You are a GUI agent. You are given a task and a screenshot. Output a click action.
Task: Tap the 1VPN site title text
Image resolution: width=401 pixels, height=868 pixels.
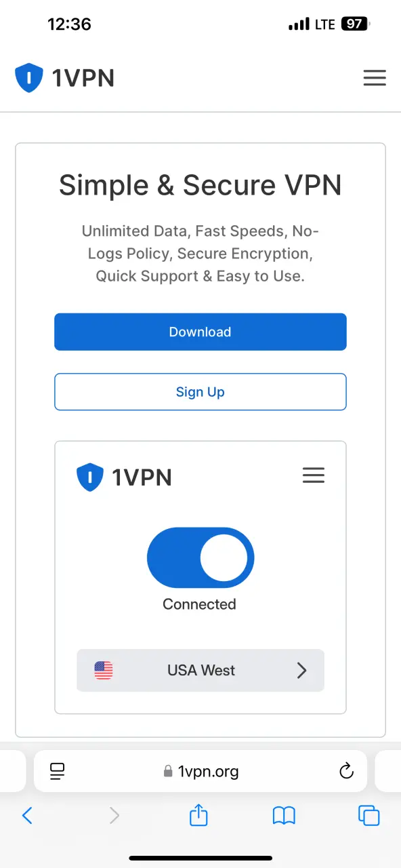(x=83, y=78)
